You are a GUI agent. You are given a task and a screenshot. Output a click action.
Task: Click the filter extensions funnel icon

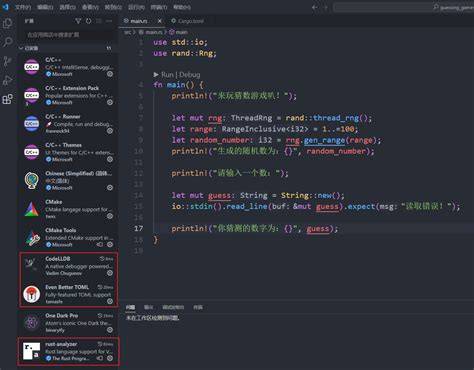pyautogui.click(x=78, y=21)
